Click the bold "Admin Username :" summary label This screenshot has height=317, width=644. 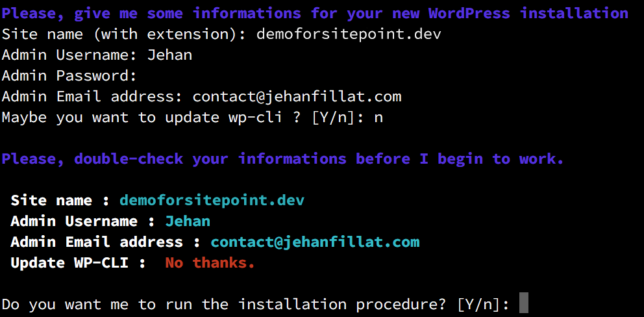(x=83, y=221)
